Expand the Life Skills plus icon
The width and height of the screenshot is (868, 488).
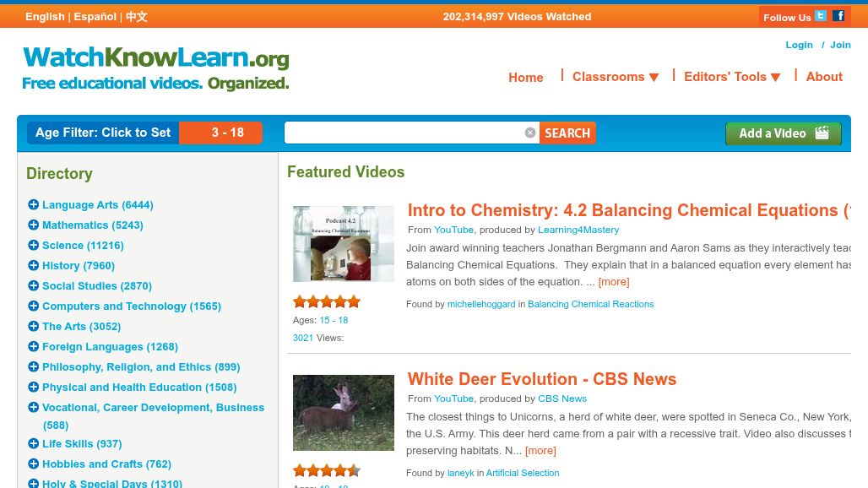[x=33, y=444]
